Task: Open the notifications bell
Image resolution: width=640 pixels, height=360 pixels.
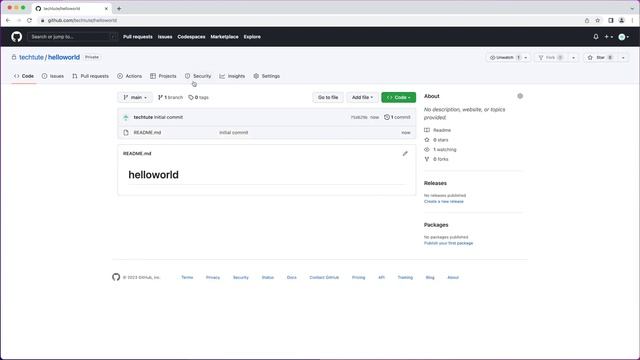Action: click(596, 37)
